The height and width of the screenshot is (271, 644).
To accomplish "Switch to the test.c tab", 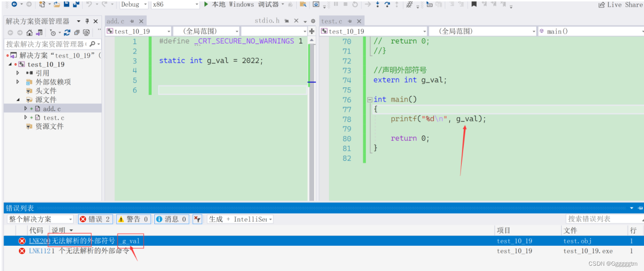I will (332, 21).
